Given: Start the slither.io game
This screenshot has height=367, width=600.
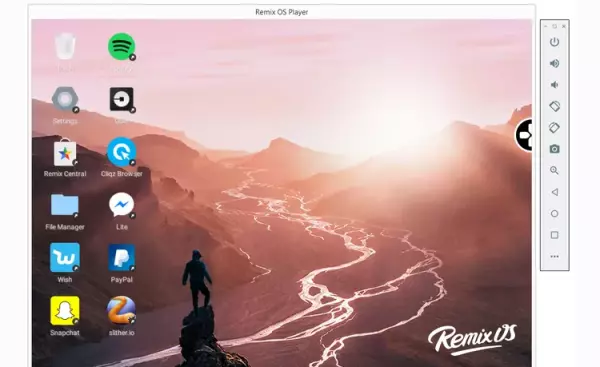Looking at the screenshot, I should pyautogui.click(x=122, y=310).
